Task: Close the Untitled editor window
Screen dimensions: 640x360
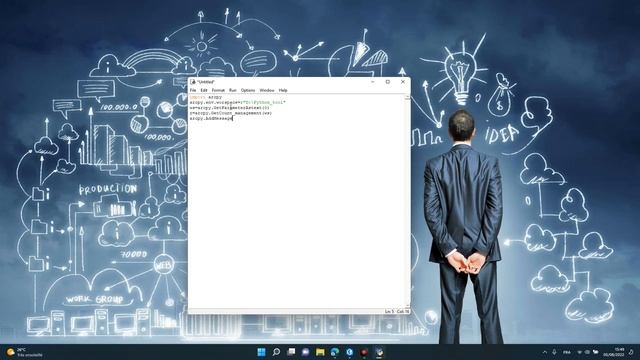Action: pyautogui.click(x=403, y=82)
